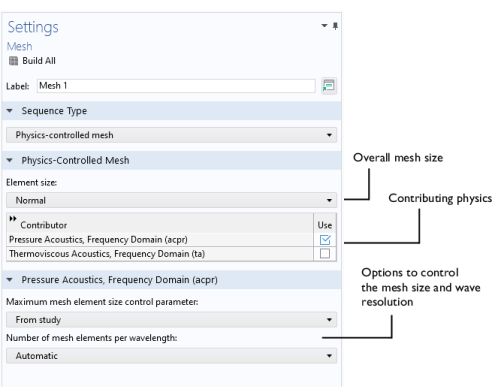Select the Pressure Acoustics, Frequency Domain contributor row
Screen dimensions: 498x392
click(x=160, y=240)
